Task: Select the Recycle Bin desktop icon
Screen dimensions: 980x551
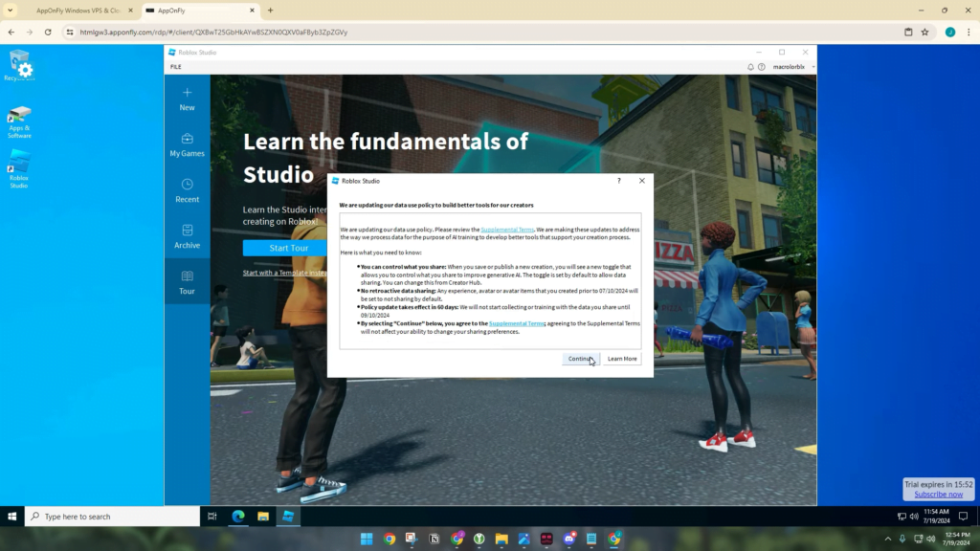Action: (x=19, y=66)
